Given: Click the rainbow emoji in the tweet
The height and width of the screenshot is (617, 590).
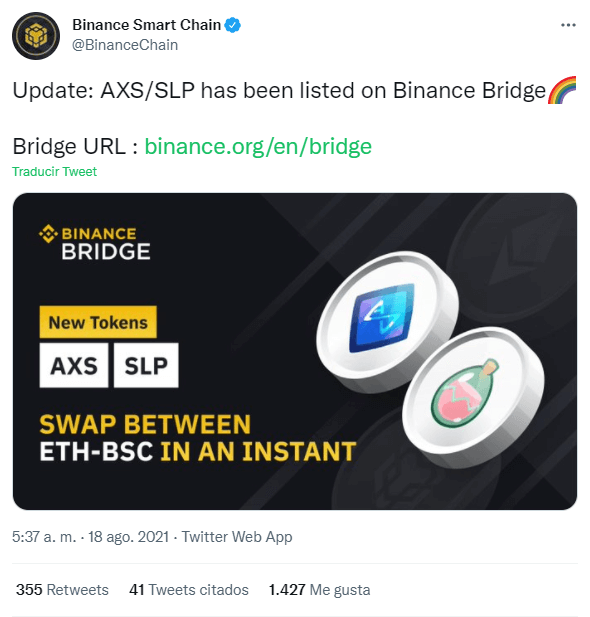Looking at the screenshot, I should tap(562, 90).
